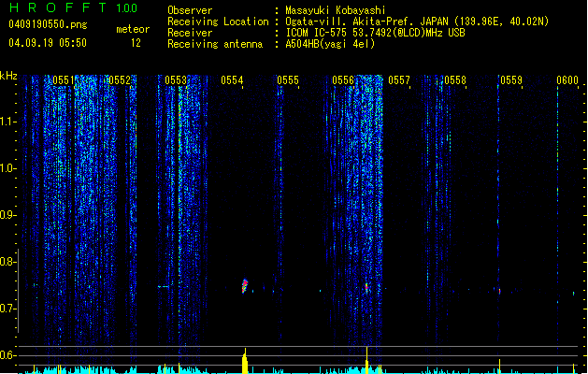Click the Observer label

(190, 10)
